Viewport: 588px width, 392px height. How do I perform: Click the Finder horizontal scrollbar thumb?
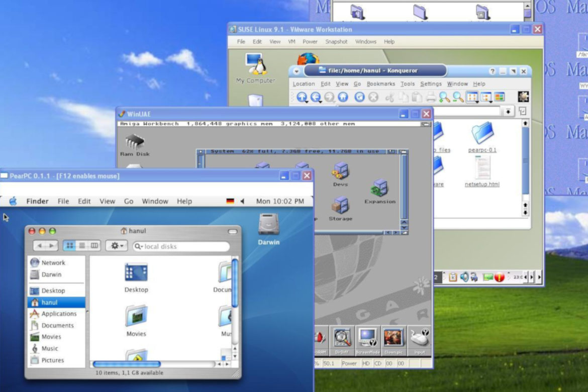127,364
